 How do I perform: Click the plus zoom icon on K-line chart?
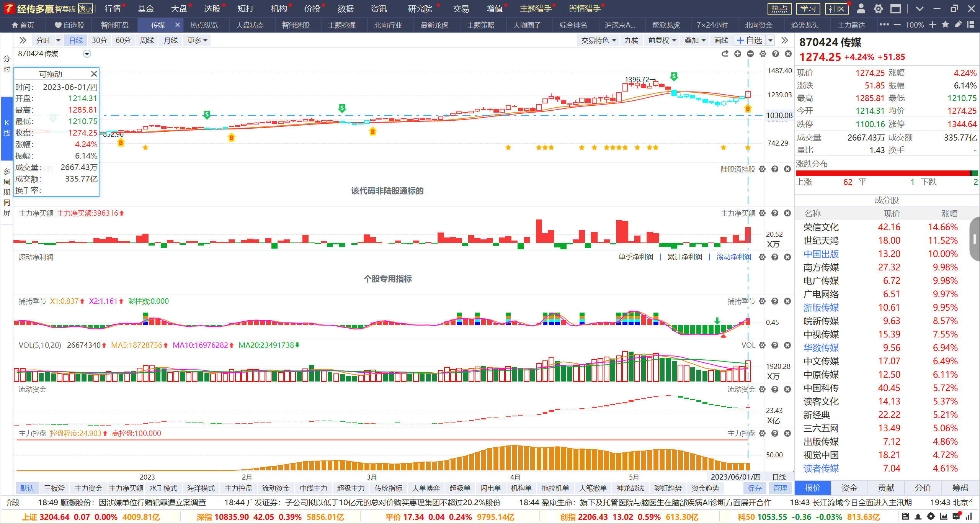point(738,54)
